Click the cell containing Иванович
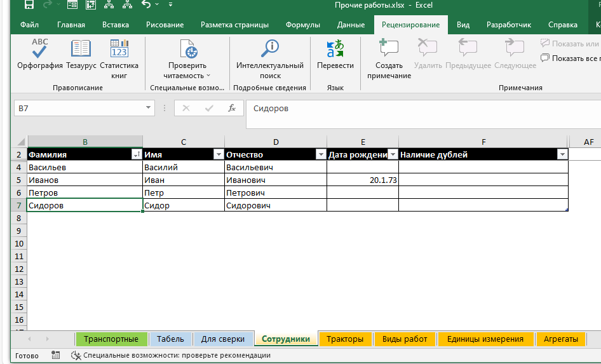The image size is (601, 364). click(276, 180)
